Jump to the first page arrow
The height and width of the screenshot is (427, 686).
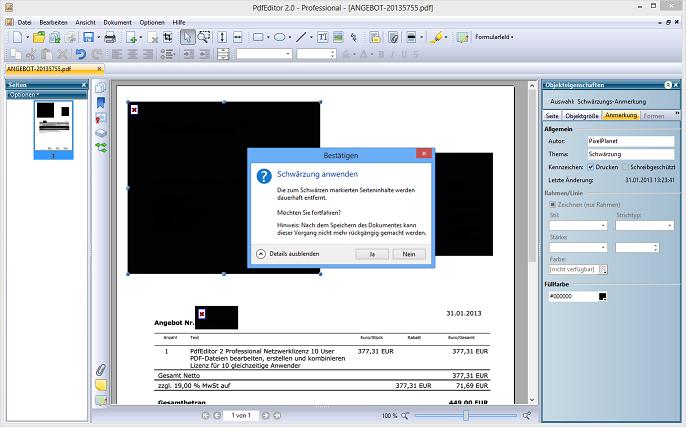pyautogui.click(x=205, y=416)
